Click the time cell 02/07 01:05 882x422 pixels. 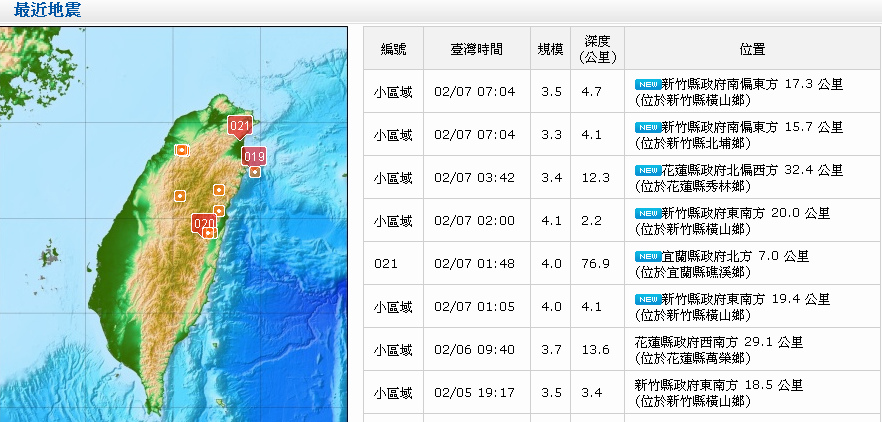pos(474,307)
